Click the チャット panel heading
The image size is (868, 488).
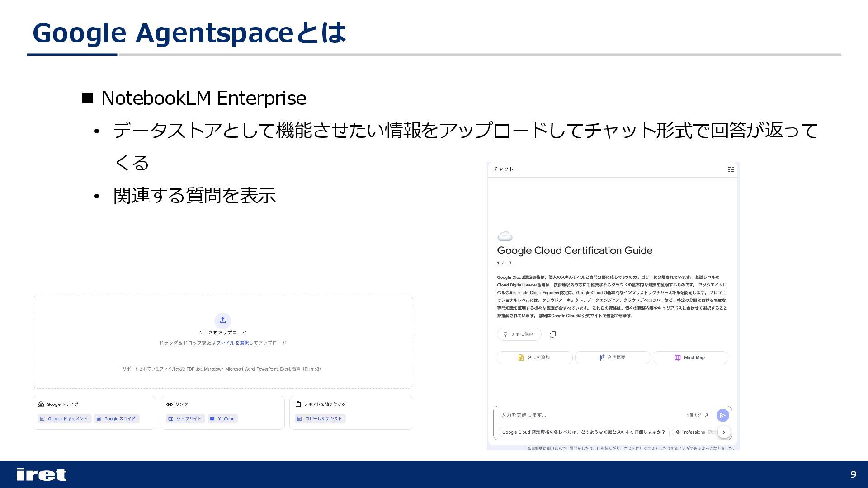[x=504, y=169]
